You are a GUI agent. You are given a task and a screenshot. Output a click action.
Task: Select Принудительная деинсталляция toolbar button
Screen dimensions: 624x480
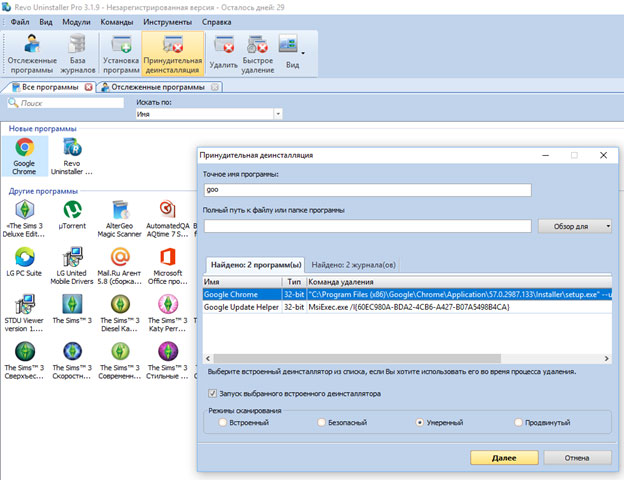tap(172, 54)
